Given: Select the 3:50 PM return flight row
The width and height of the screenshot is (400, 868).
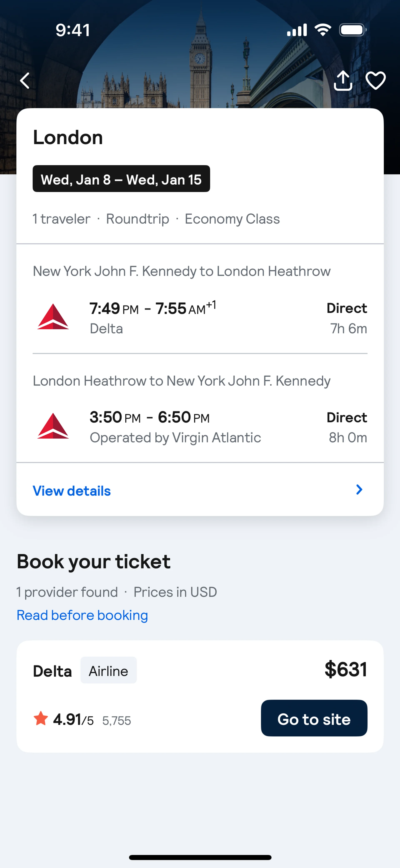Looking at the screenshot, I should 200,426.
